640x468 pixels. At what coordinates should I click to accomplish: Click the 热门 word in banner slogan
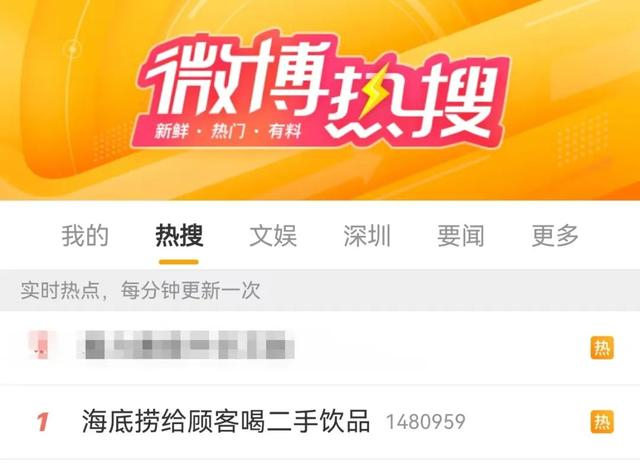pos(228,131)
